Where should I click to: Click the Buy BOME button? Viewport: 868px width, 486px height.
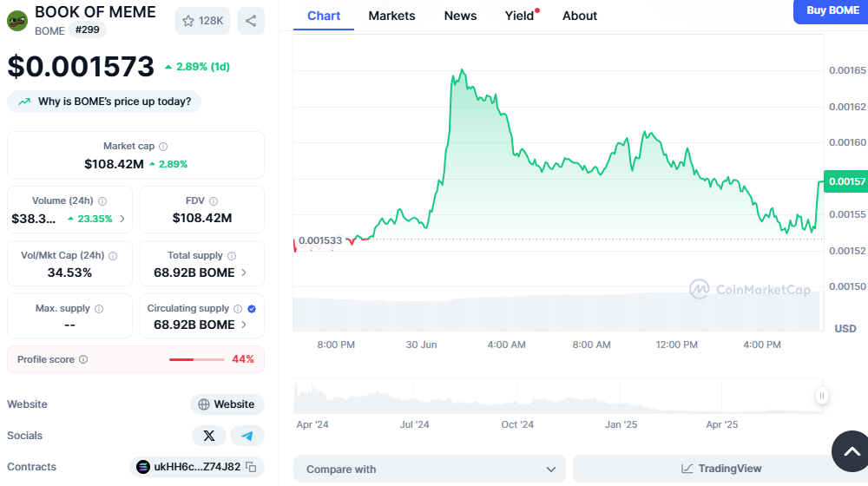click(831, 11)
